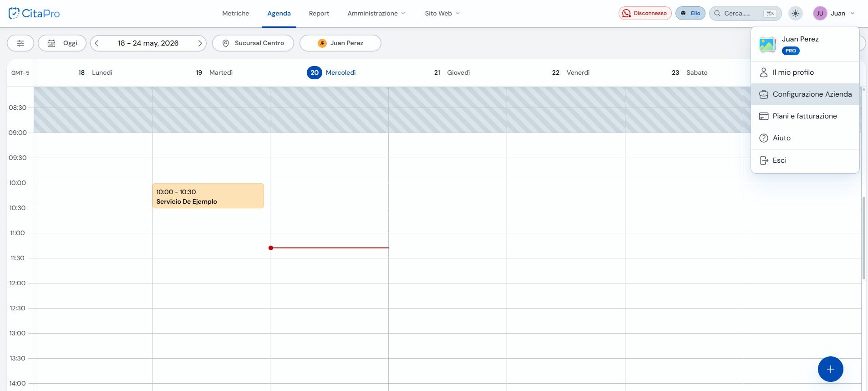
Task: Open the Juan Perez staff selector
Action: 340,43
